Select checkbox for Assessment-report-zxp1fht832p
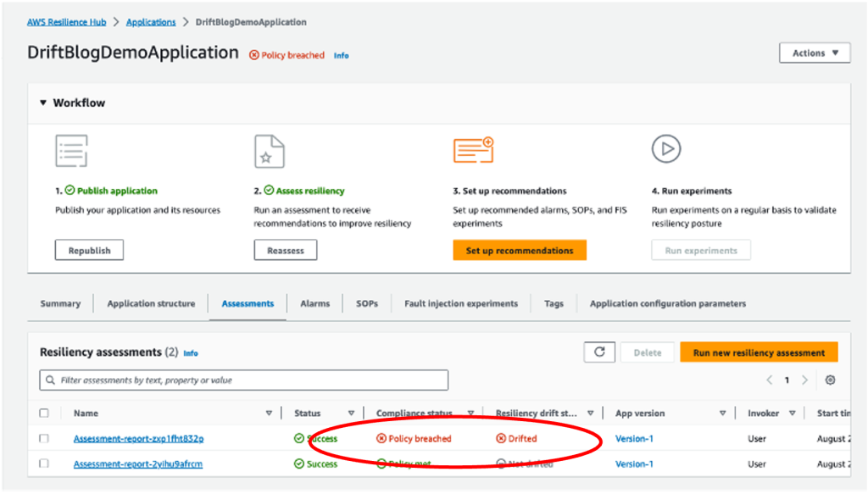 coord(44,438)
